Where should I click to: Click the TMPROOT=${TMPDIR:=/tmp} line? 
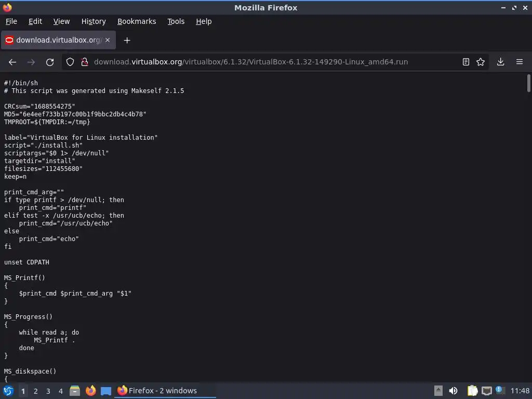click(x=47, y=122)
